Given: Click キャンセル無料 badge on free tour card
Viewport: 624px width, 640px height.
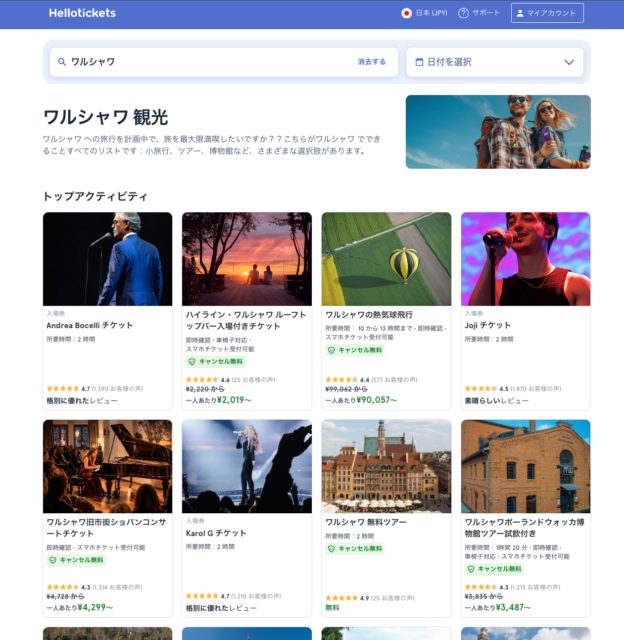Looking at the screenshot, I should point(355,549).
